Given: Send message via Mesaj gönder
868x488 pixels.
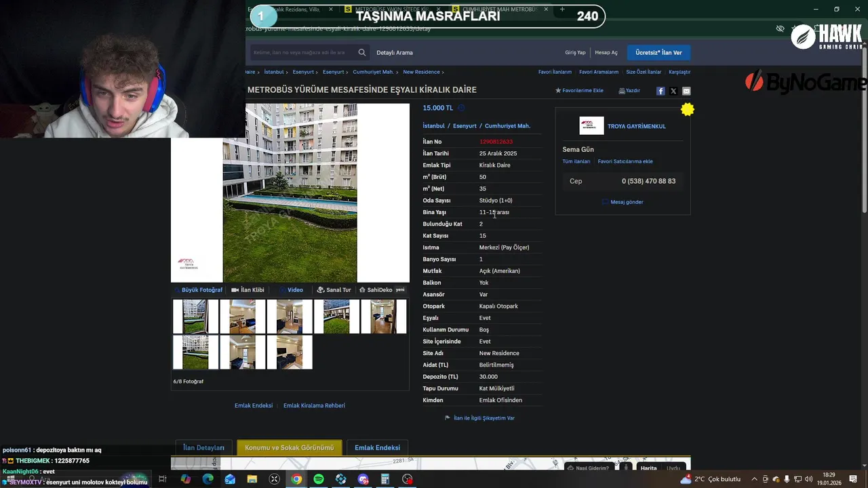Looking at the screenshot, I should click(623, 202).
